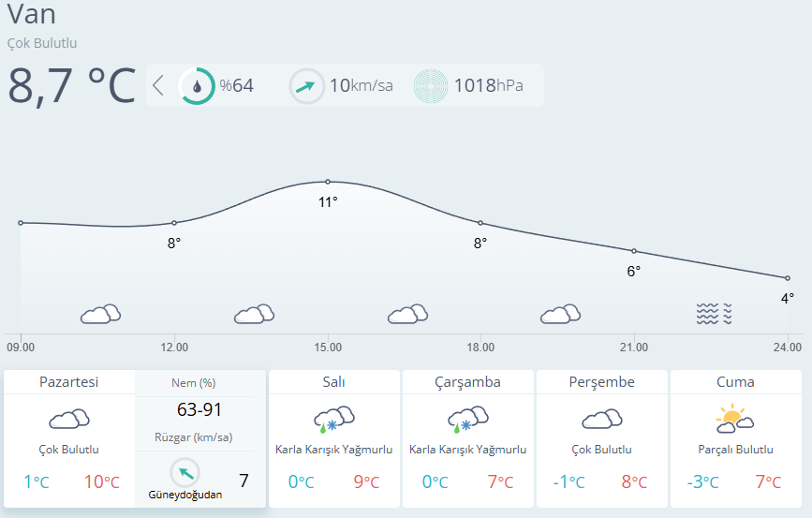Viewport: 812px width, 518px height.
Task: Click the Perşembe cloud icon
Action: point(601,419)
